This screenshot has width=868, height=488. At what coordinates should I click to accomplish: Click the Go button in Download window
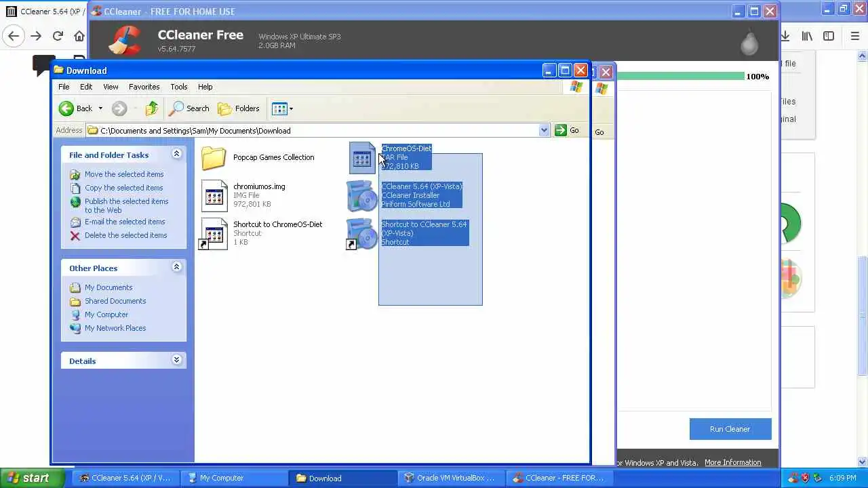click(x=567, y=131)
